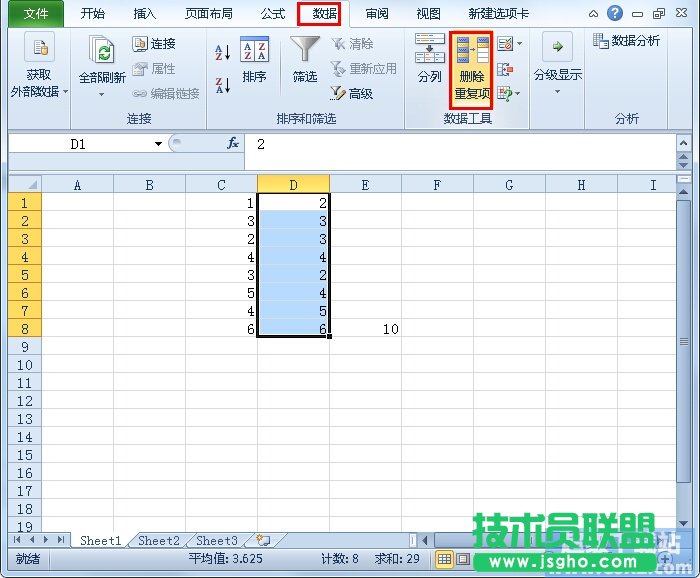Open Data Analysis (数据分析) tool

click(x=626, y=41)
